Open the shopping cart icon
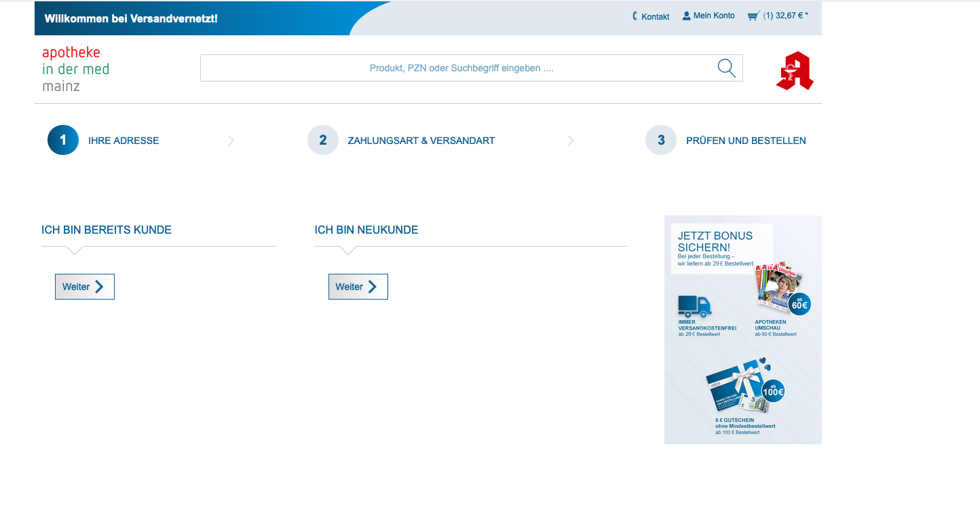Screen dimensions: 980x519 click(753, 16)
